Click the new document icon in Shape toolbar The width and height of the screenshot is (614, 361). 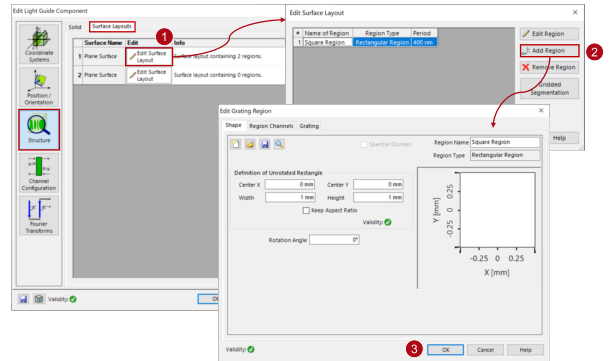click(235, 144)
